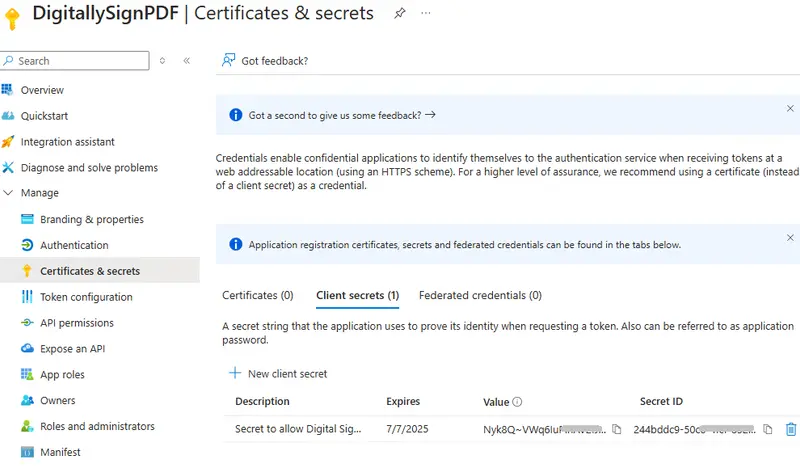This screenshot has width=800, height=468.
Task: Open Expose an API
Action: coord(72,349)
